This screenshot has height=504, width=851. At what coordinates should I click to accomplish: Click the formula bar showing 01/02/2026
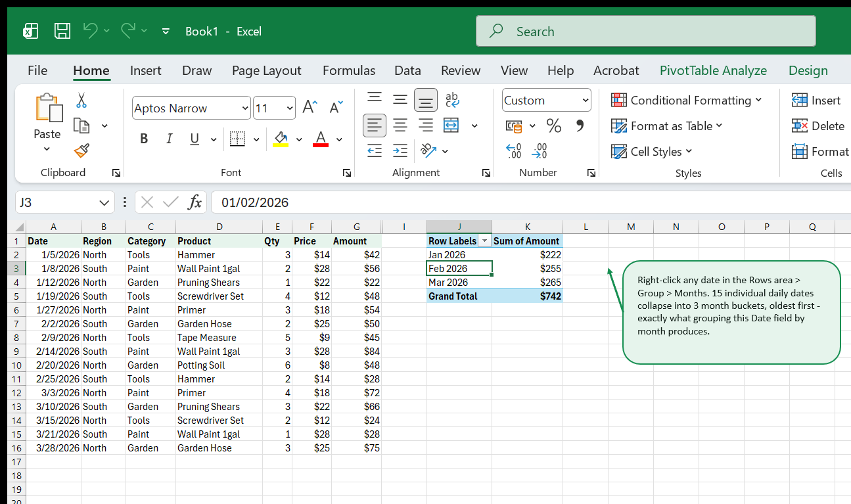(530, 202)
